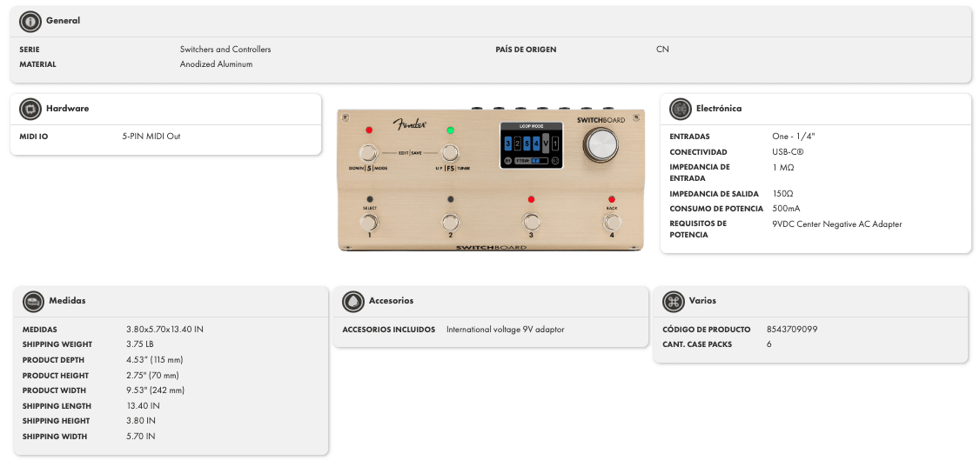The width and height of the screenshot is (980, 474).
Task: Click the shipping weight value '3.75 LB'
Action: [140, 344]
